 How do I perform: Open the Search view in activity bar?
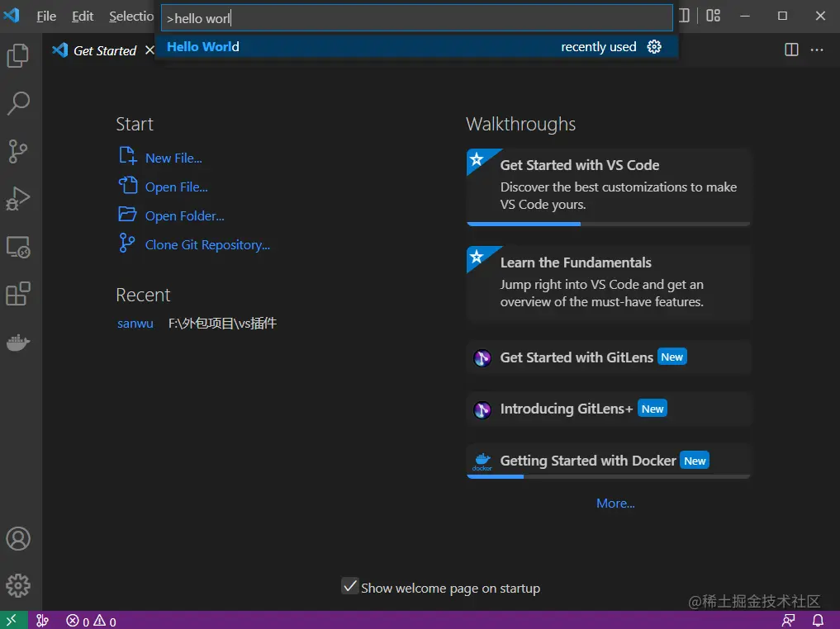[18, 103]
